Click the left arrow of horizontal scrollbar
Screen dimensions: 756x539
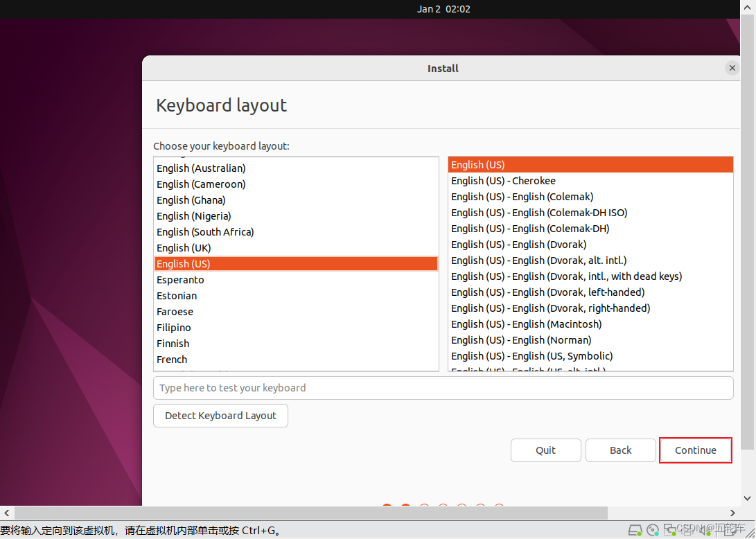tap(6, 513)
